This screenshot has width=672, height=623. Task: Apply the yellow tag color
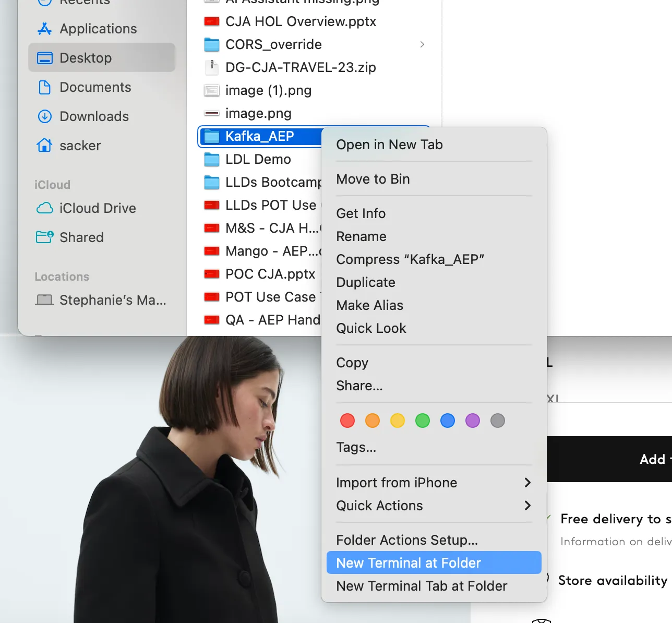click(x=398, y=421)
